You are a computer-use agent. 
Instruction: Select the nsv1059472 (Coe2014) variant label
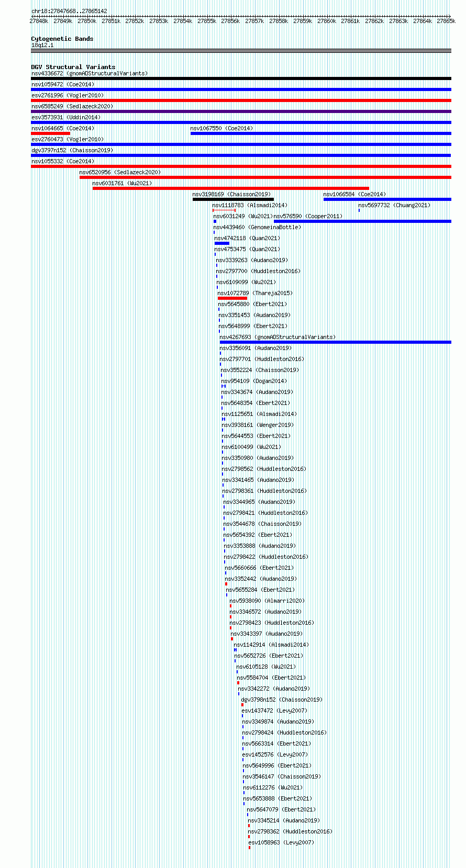63,84
